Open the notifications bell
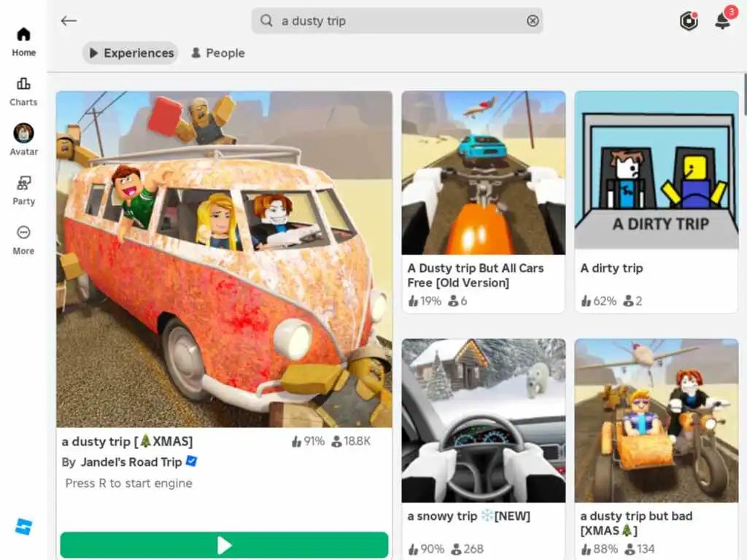This screenshot has width=747, height=560. tap(723, 20)
